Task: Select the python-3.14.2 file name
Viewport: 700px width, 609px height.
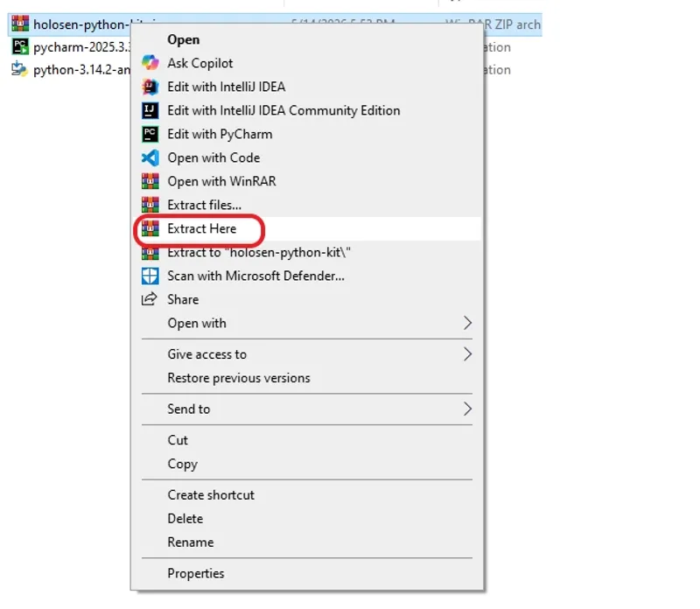Action: pyautogui.click(x=82, y=70)
